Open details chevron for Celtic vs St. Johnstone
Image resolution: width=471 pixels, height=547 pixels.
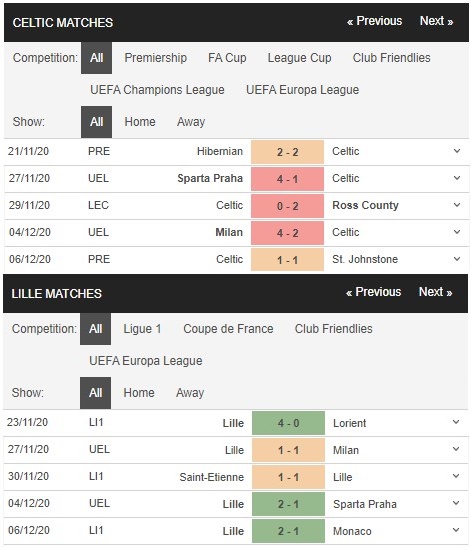(457, 259)
